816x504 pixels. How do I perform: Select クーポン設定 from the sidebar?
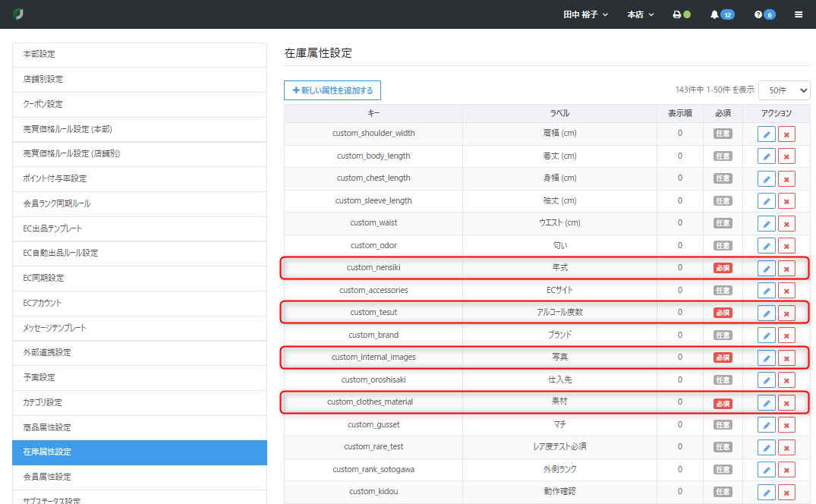click(139, 104)
